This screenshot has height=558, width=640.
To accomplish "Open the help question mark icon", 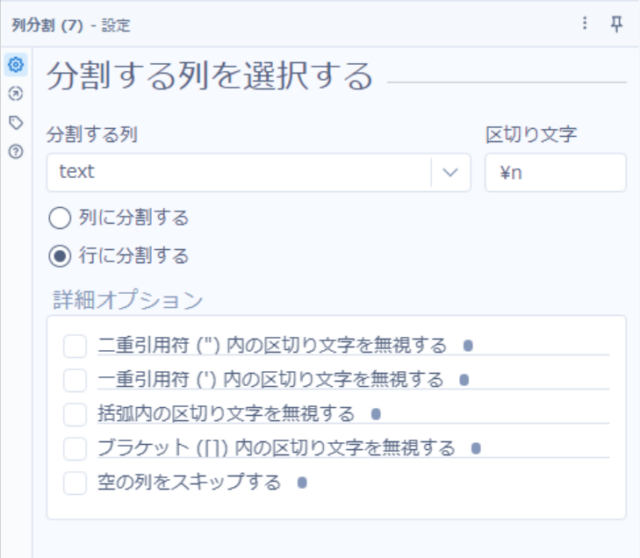I will click(16, 151).
